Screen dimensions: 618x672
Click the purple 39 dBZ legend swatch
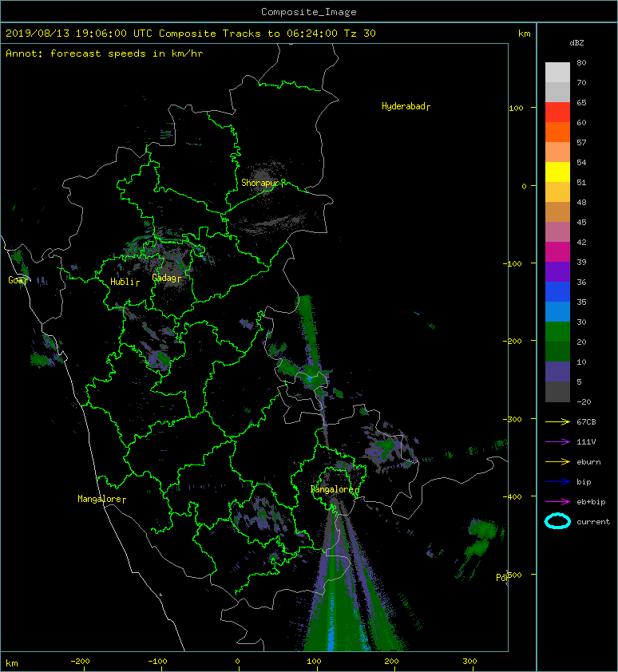click(557, 271)
